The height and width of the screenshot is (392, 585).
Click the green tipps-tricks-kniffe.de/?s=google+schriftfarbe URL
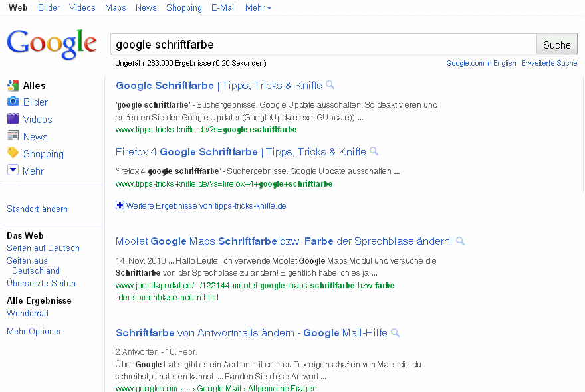(x=206, y=130)
